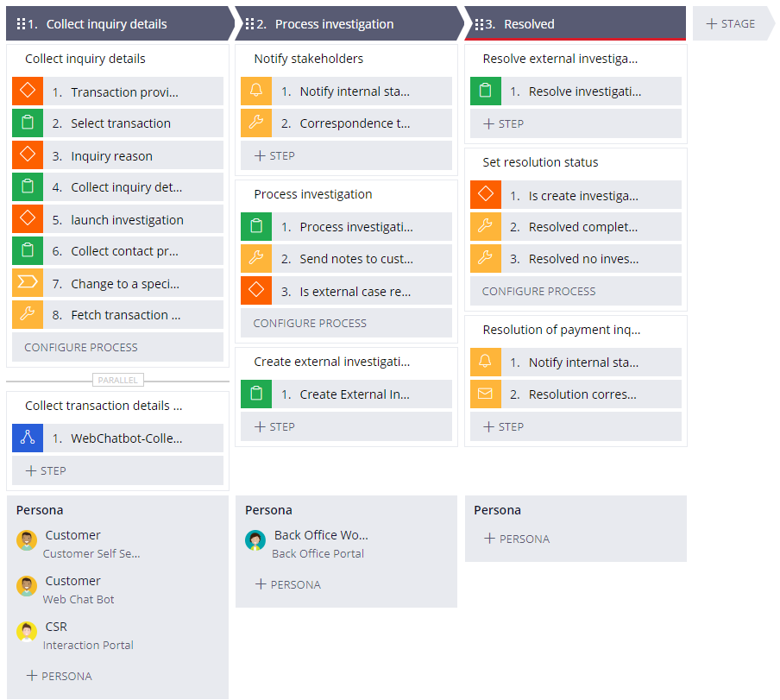This screenshot has width=780, height=700.
Task: Click the clipboard icon next to Select transaction
Action: click(28, 123)
